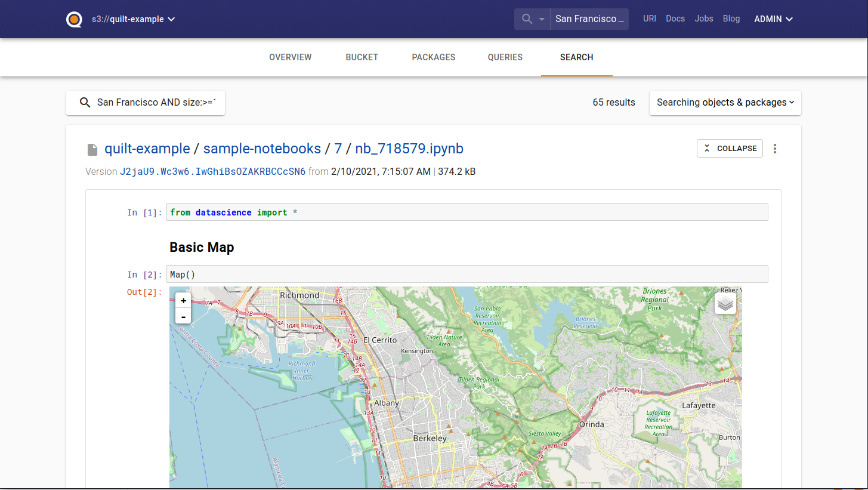
Task: Click the search query input box
Action: [x=156, y=103]
